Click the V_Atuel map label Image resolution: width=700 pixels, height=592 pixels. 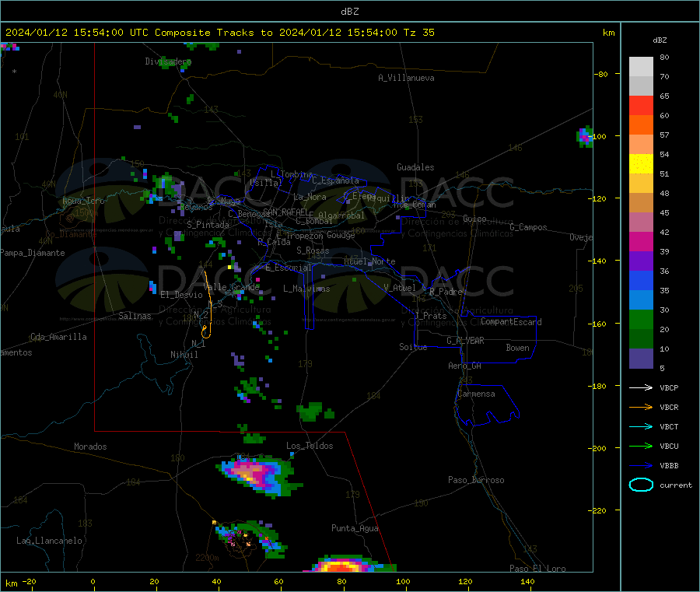point(400,288)
